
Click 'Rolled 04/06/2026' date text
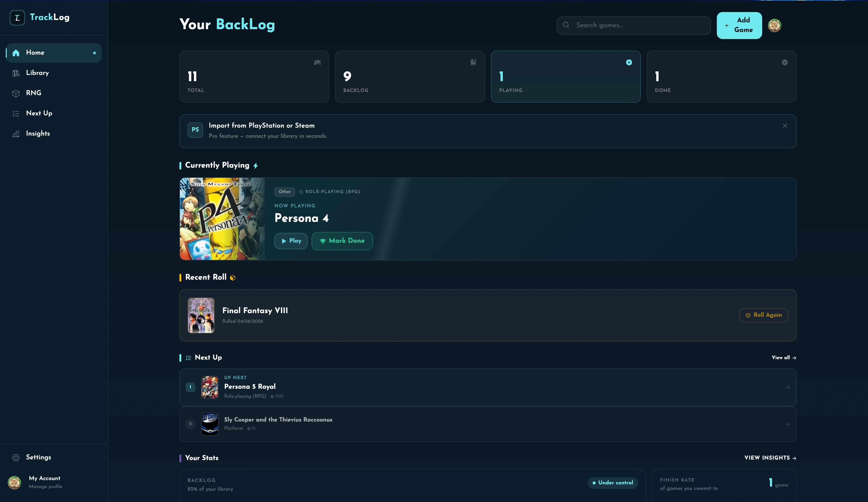(x=243, y=321)
